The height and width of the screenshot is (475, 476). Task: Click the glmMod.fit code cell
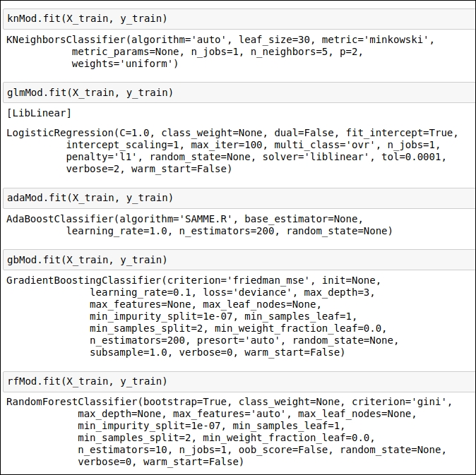point(239,92)
